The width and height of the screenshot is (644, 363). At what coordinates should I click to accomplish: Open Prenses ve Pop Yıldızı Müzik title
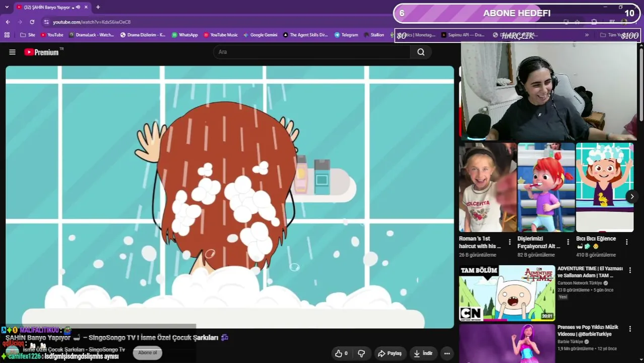pyautogui.click(x=588, y=331)
